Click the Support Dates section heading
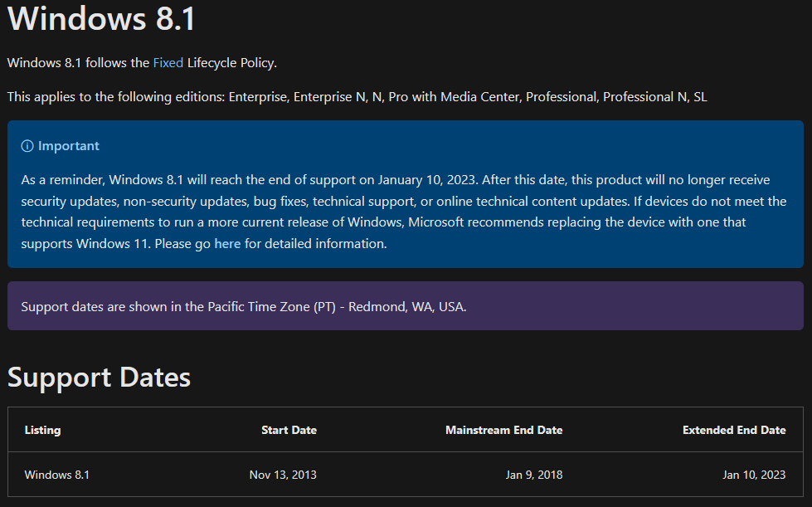 pyautogui.click(x=99, y=378)
